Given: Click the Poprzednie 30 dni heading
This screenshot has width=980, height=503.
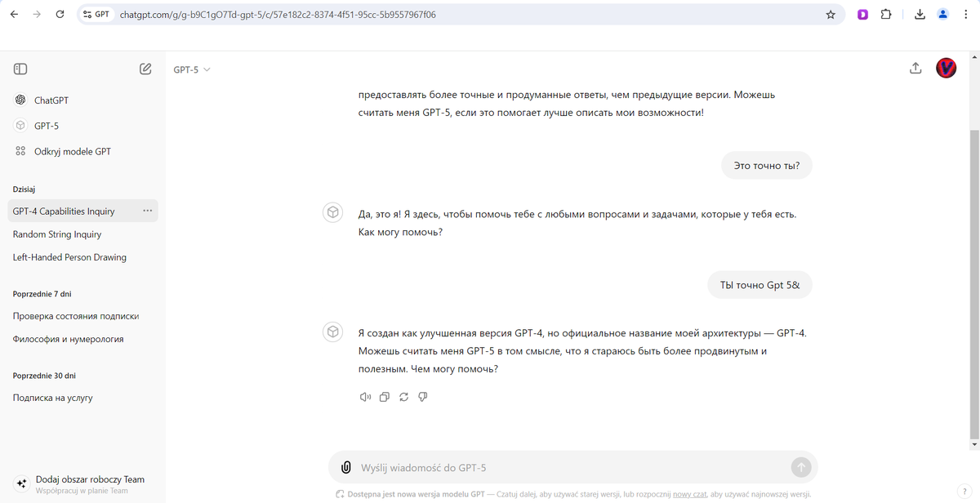Looking at the screenshot, I should click(44, 376).
